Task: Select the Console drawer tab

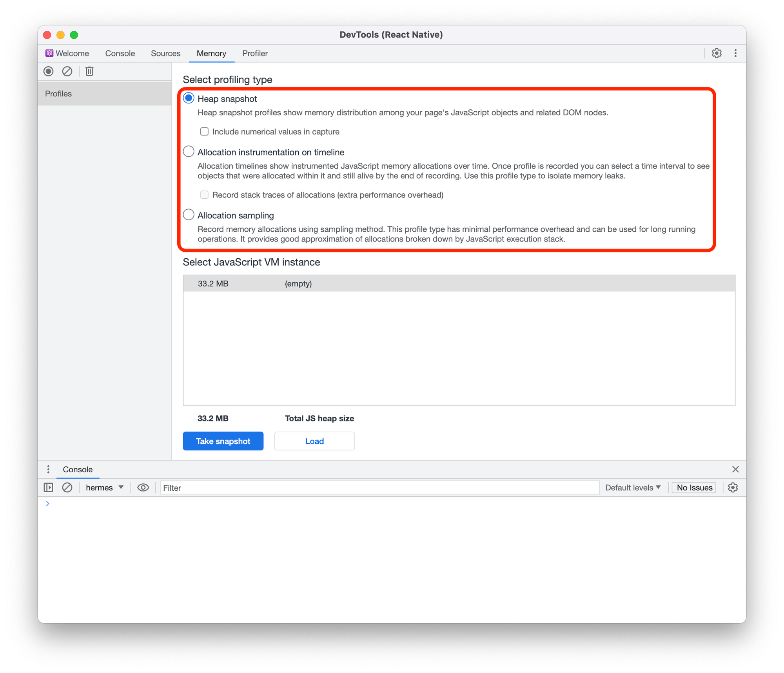Action: pyautogui.click(x=78, y=469)
